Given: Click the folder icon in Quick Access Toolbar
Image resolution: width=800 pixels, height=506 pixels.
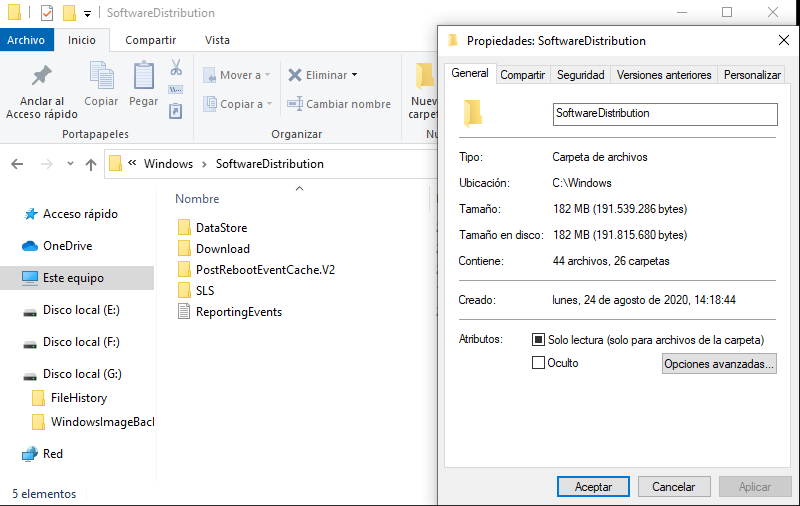Looking at the screenshot, I should [x=69, y=13].
